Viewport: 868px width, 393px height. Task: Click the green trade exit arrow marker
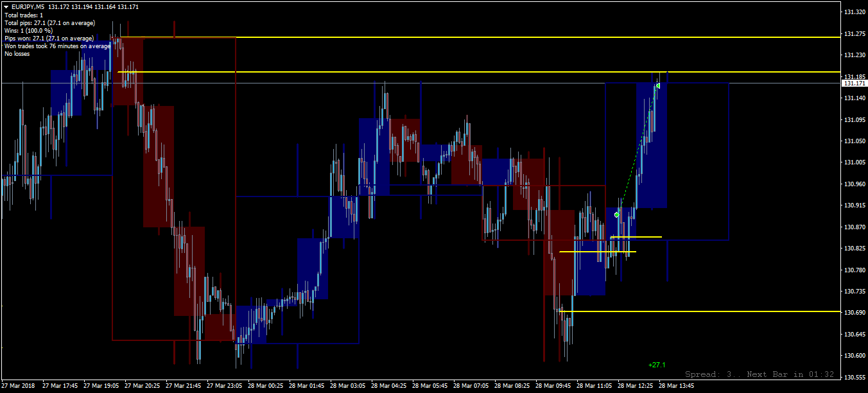(658, 85)
